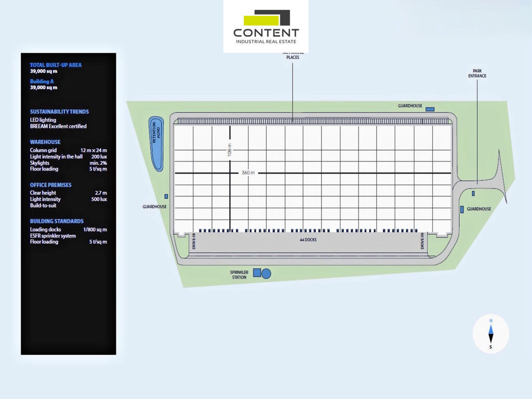Image resolution: width=532 pixels, height=399 pixels.
Task: Click the west guardhouse blue marker
Action: 166,196
